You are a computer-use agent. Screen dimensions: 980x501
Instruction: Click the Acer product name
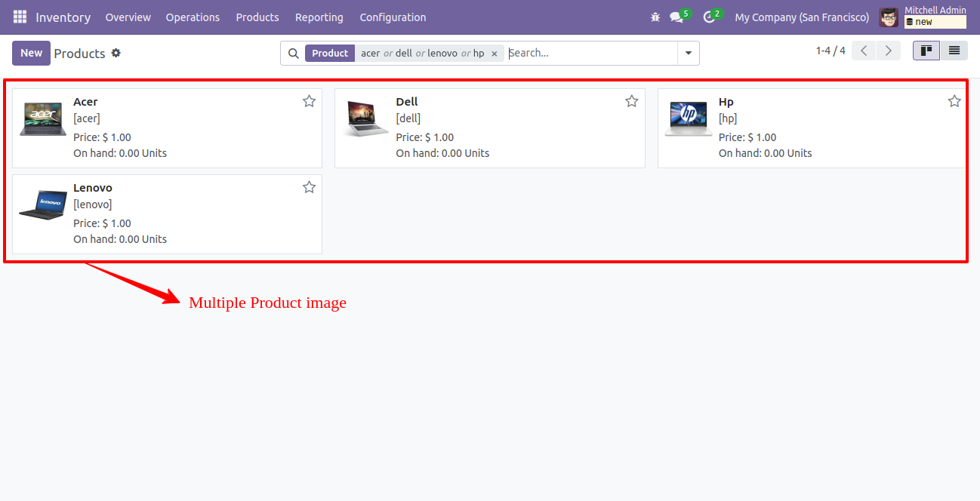pyautogui.click(x=85, y=102)
